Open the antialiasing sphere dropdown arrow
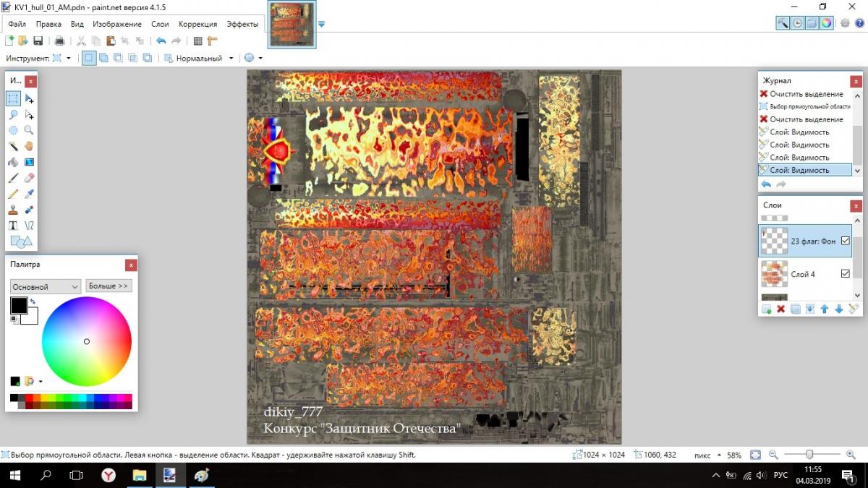The height and width of the screenshot is (488, 868). coord(260,58)
